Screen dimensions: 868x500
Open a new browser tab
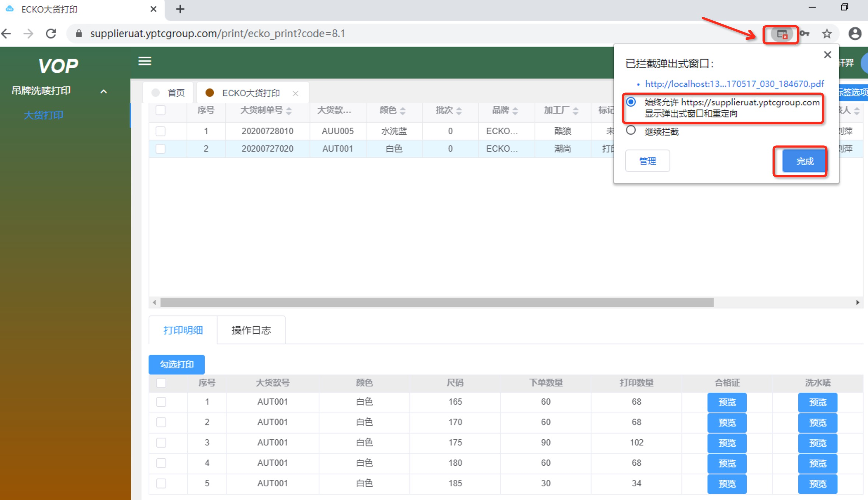(180, 9)
